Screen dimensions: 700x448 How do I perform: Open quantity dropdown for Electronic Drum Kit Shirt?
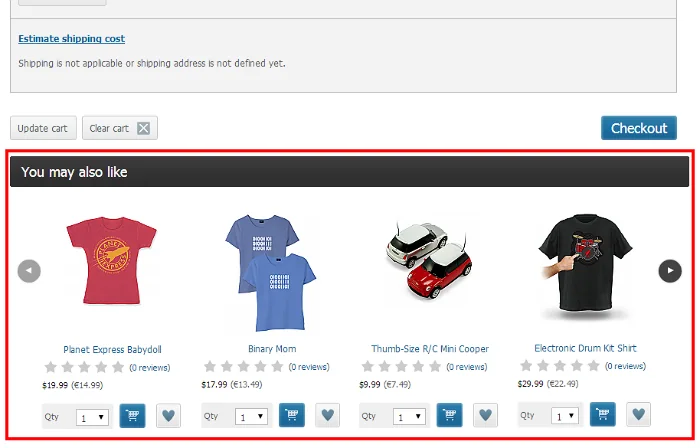pyautogui.click(x=565, y=416)
